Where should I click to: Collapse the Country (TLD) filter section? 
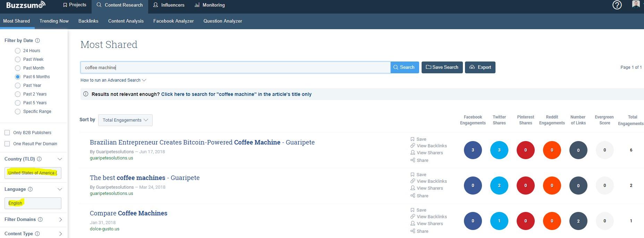tap(60, 159)
